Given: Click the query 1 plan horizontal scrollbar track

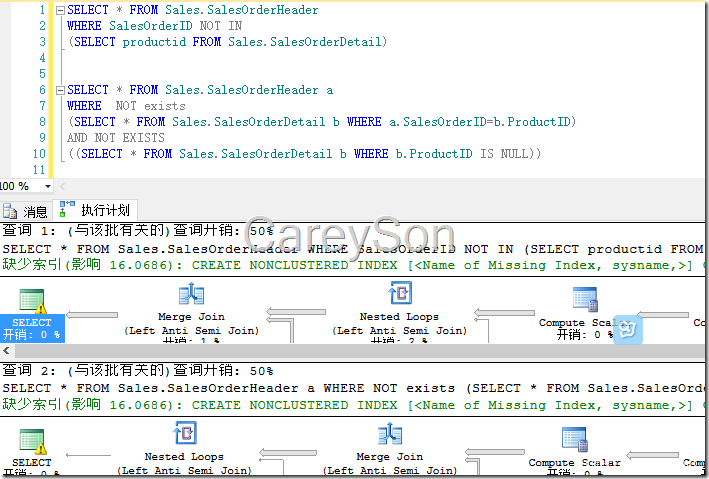Looking at the screenshot, I should 359,351.
